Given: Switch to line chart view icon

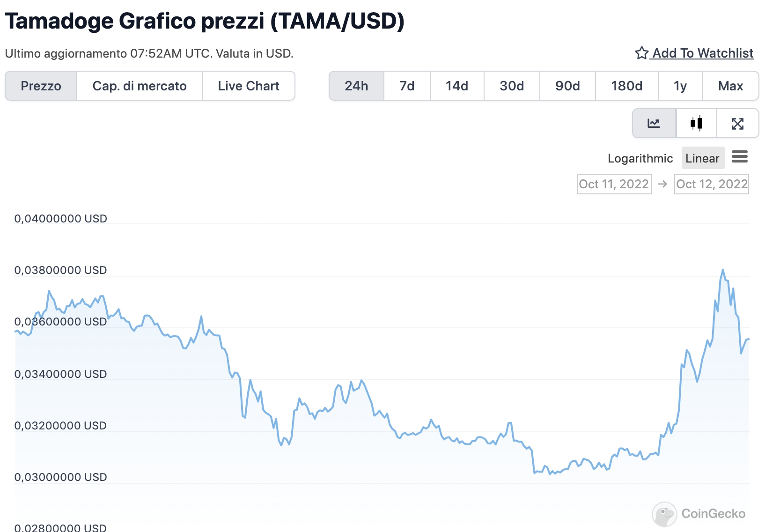Looking at the screenshot, I should click(654, 124).
